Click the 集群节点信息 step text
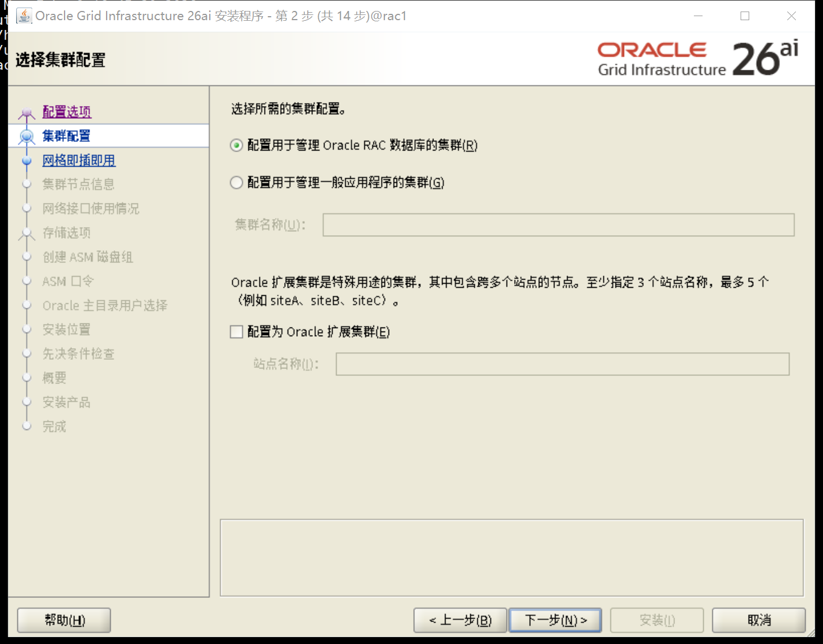This screenshot has height=644, width=823. (x=78, y=184)
